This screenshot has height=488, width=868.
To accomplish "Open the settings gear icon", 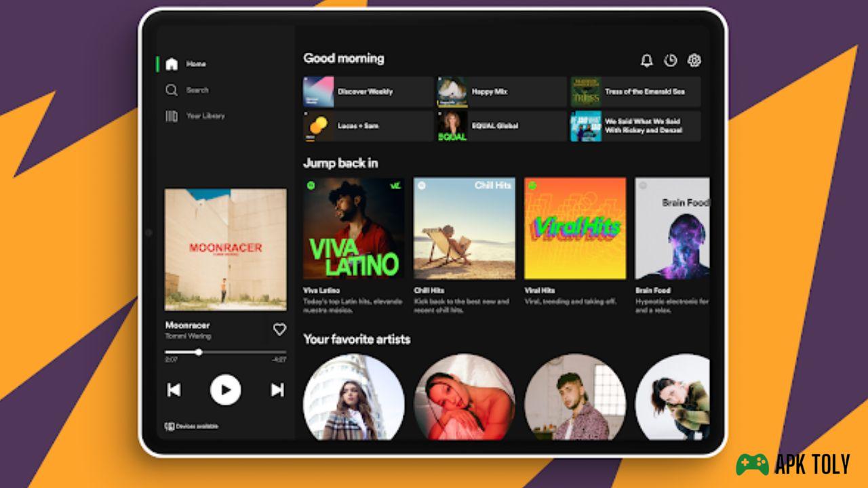I will (x=694, y=60).
